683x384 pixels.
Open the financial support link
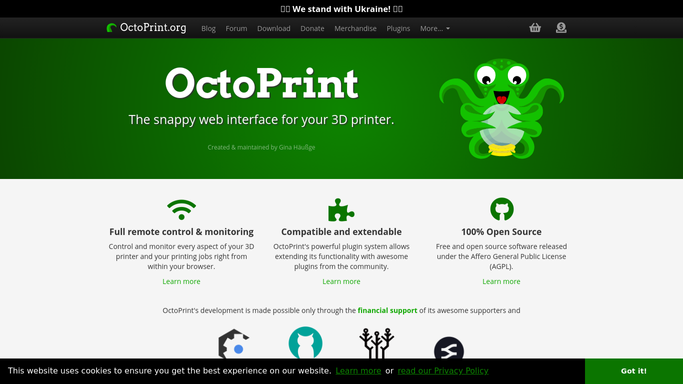(387, 310)
